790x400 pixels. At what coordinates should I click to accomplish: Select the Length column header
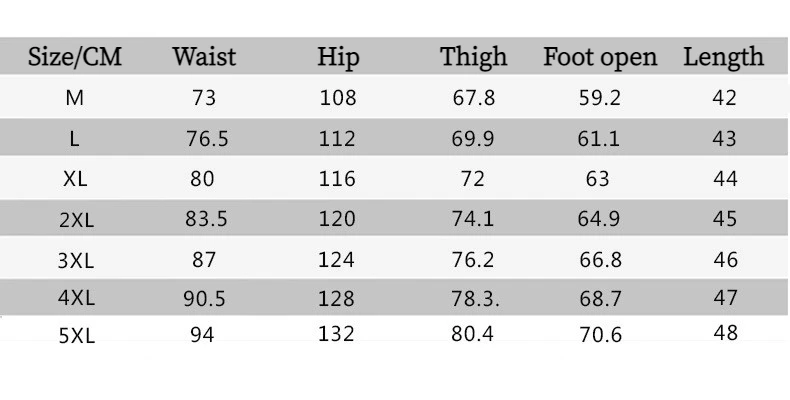coord(723,57)
